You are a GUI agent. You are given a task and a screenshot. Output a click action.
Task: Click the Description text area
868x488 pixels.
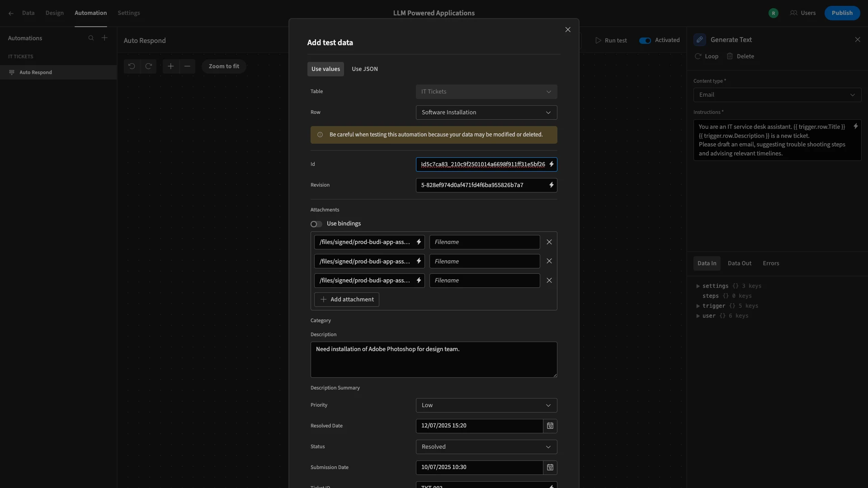point(434,360)
